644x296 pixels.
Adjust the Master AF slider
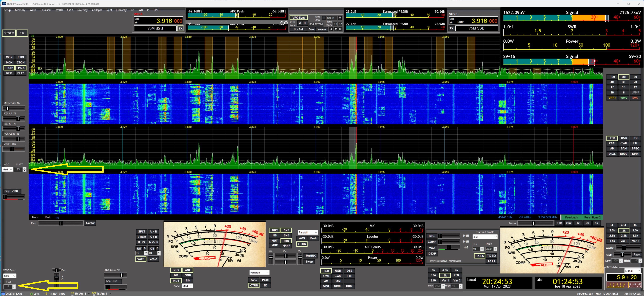8,108
